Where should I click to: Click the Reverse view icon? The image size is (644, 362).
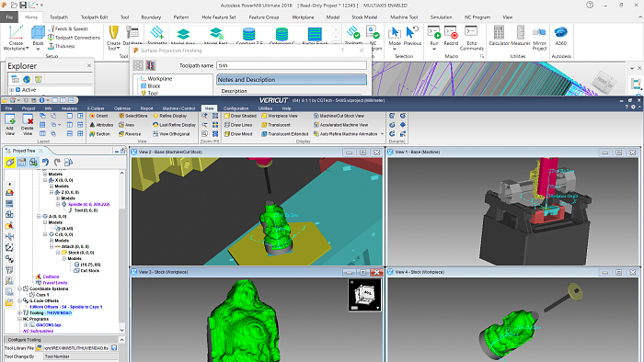[130, 134]
